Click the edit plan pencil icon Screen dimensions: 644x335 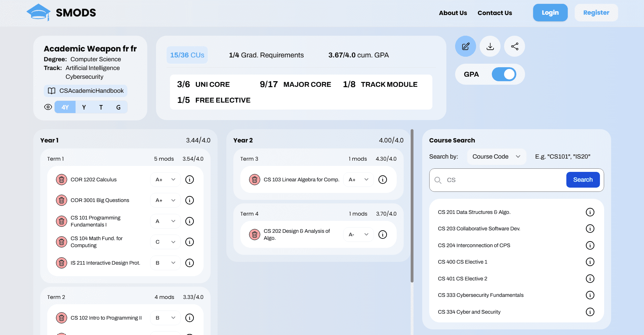[465, 46]
